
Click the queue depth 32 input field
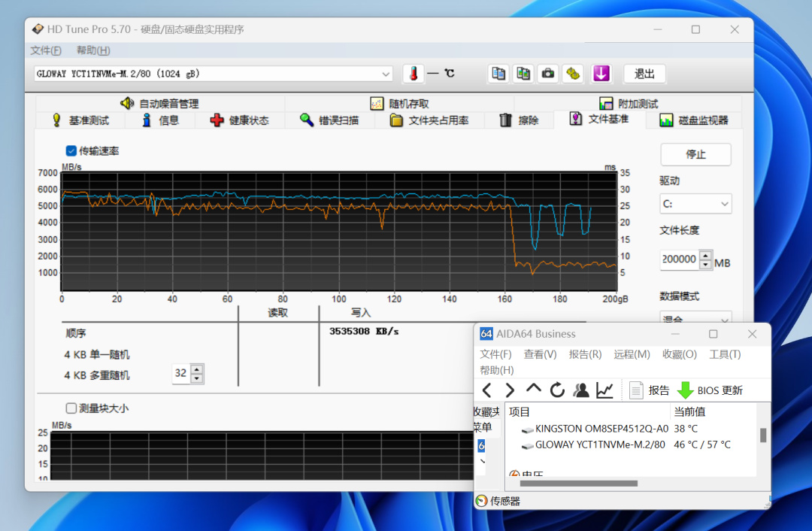[x=181, y=374]
